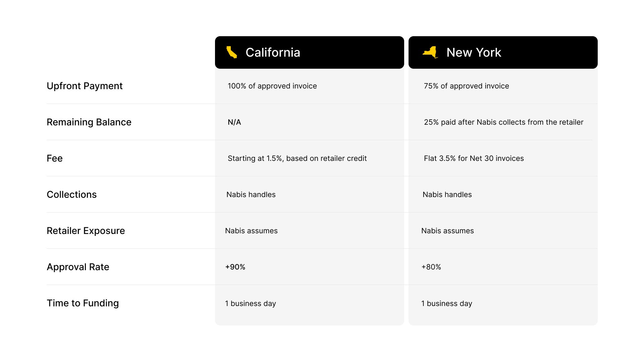Click '75% of approved invoice' cell

(466, 86)
